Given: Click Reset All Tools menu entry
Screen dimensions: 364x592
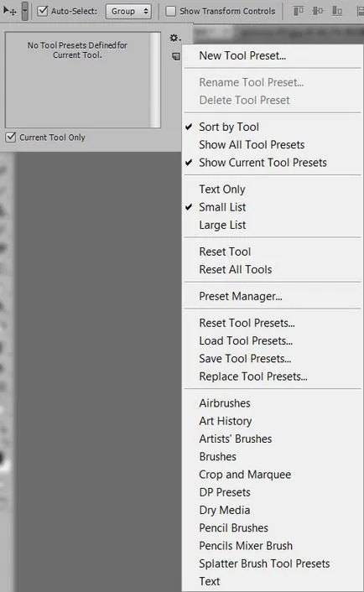Looking at the screenshot, I should tap(236, 269).
